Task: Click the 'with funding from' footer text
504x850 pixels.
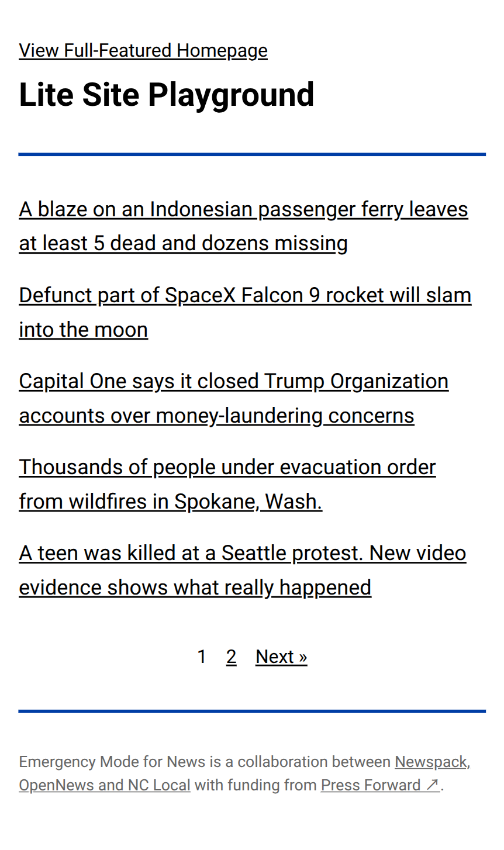Action: (256, 785)
